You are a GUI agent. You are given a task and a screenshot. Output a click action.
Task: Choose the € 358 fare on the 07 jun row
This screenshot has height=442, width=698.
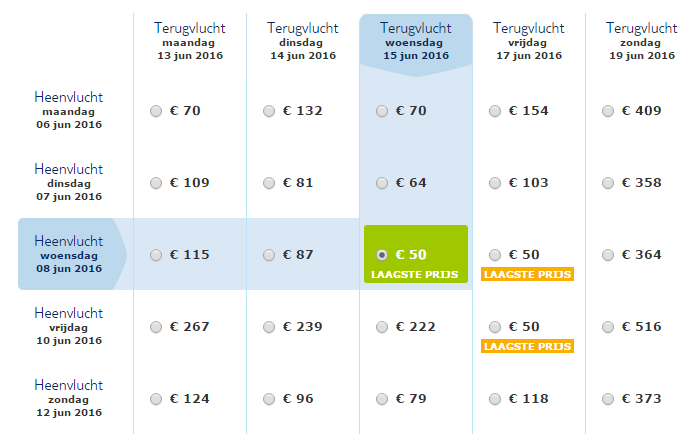click(608, 183)
